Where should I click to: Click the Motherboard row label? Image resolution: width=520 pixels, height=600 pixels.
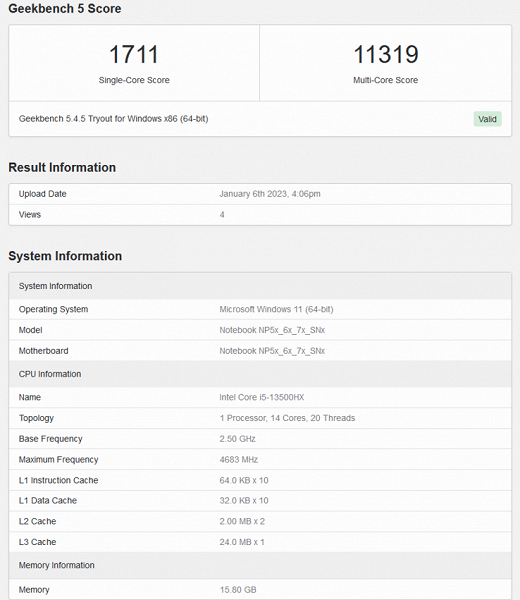[x=44, y=351]
